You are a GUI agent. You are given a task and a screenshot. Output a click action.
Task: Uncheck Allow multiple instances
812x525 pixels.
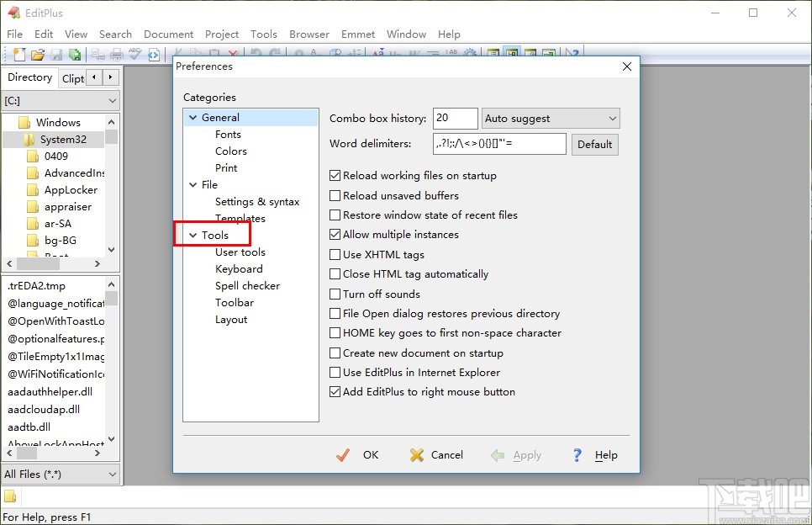(x=335, y=235)
